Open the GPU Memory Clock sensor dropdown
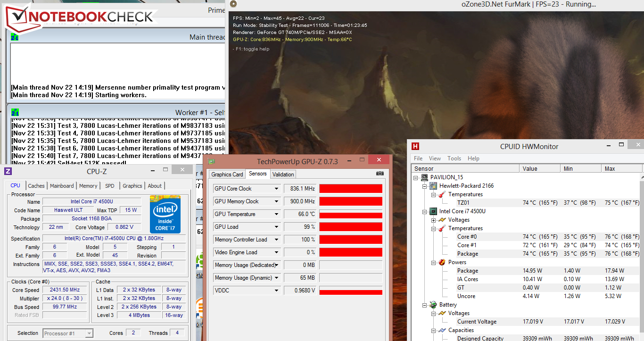Image resolution: width=644 pixels, height=341 pixels. click(277, 201)
